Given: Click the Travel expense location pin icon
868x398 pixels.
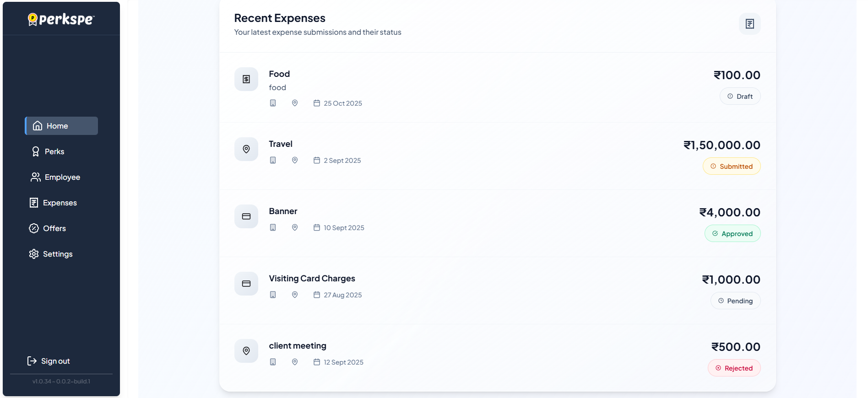Looking at the screenshot, I should 246,149.
